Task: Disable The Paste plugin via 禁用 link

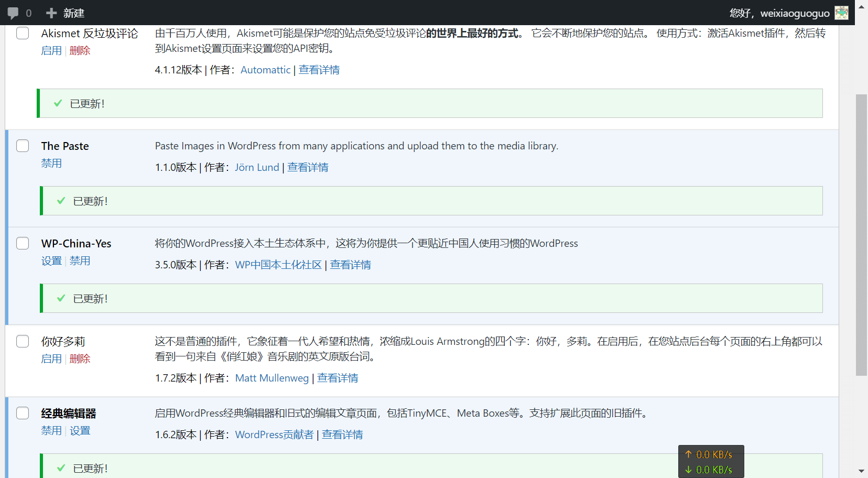Action: pyautogui.click(x=51, y=163)
